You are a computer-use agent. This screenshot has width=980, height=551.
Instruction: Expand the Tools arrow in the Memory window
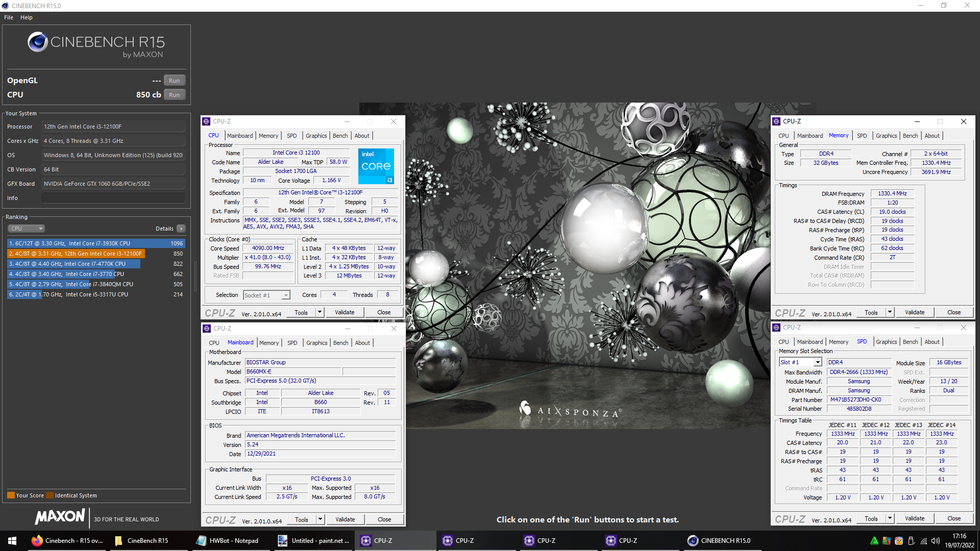(890, 312)
